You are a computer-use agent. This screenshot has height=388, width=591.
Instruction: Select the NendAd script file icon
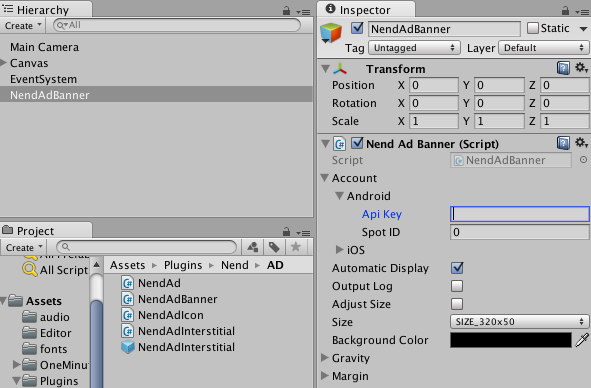point(128,283)
